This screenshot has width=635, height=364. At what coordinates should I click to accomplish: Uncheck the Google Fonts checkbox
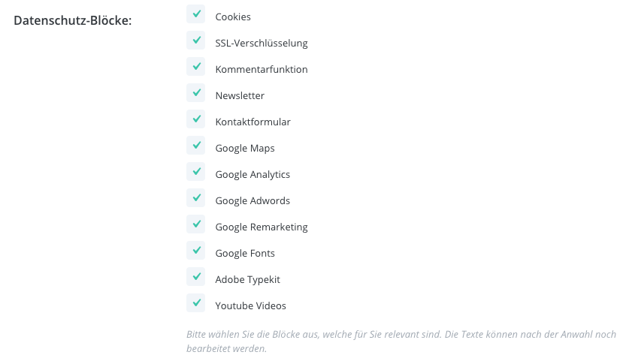pos(196,251)
